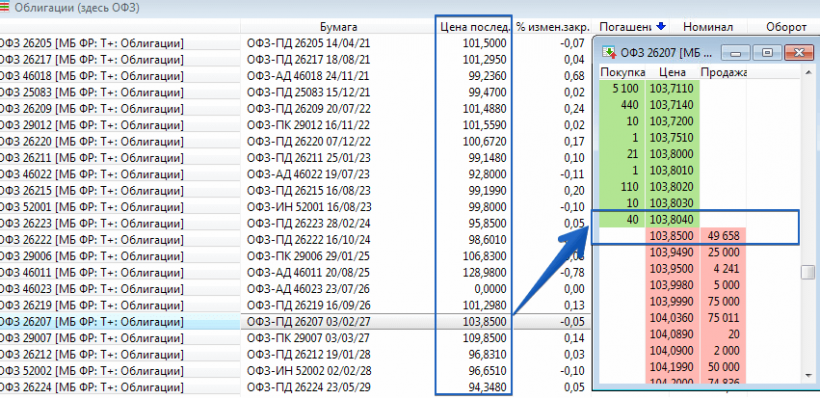Click ask price 104,0890
Image resolution: width=820 pixels, height=399 pixels.
671,334
